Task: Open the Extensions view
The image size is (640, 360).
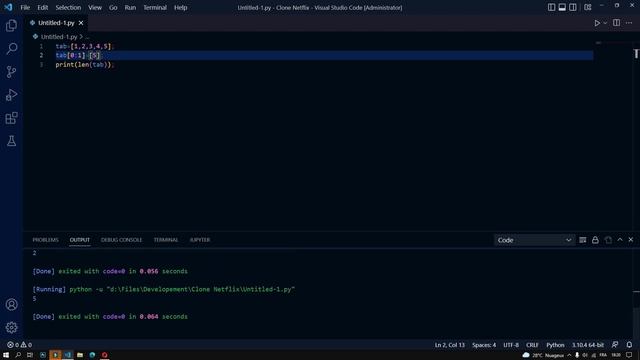Action: [11, 118]
